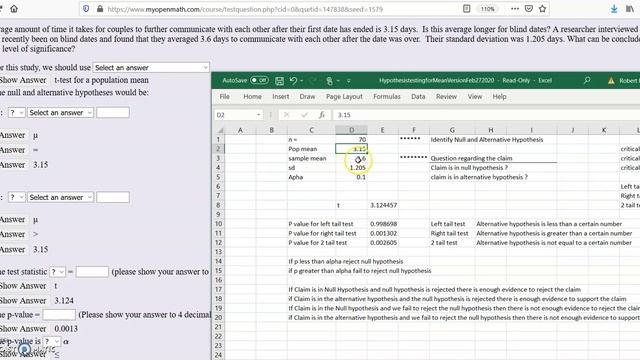Open second hypothesis 'Select an answer' dropdown
The image size is (640, 360).
point(60,197)
